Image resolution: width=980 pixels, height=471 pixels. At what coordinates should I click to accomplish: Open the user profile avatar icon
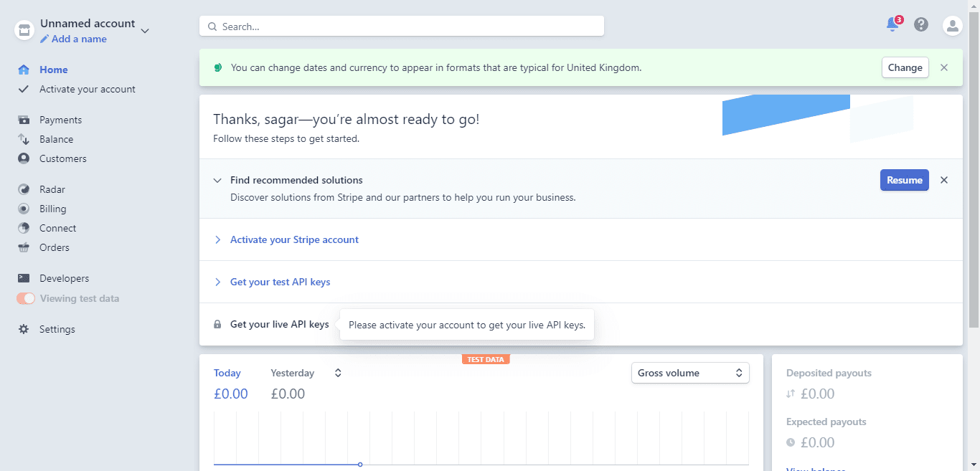[x=952, y=26]
